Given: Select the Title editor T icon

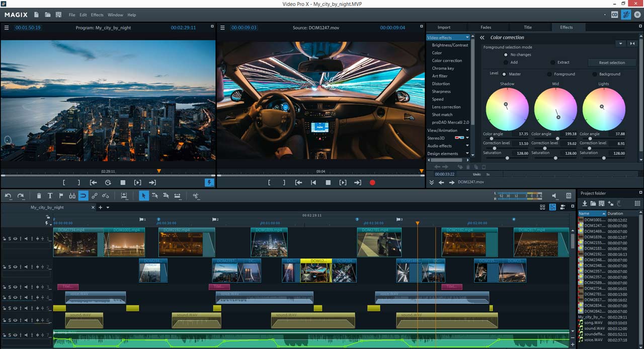Looking at the screenshot, I should (x=50, y=196).
